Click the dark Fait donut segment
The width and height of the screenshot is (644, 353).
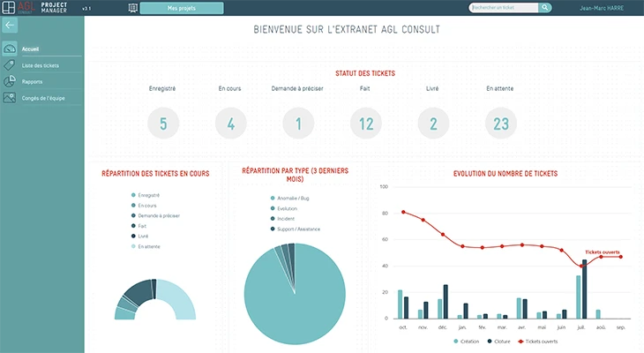coord(138,292)
